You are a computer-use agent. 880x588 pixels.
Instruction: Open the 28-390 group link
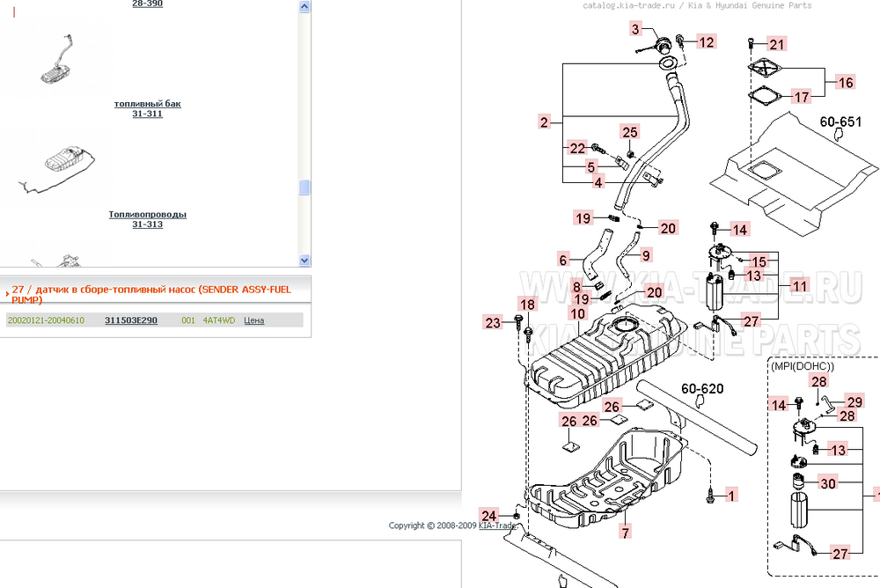147,4
